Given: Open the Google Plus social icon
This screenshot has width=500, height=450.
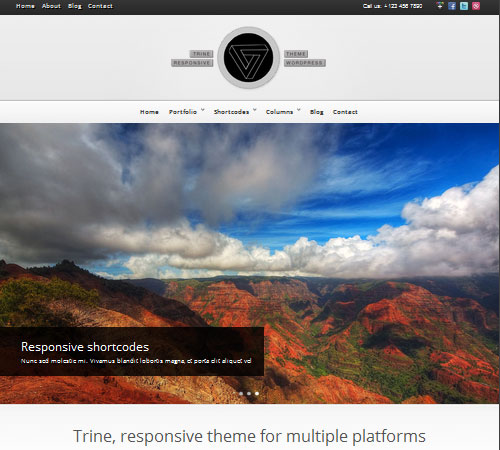Looking at the screenshot, I should coord(440,6).
